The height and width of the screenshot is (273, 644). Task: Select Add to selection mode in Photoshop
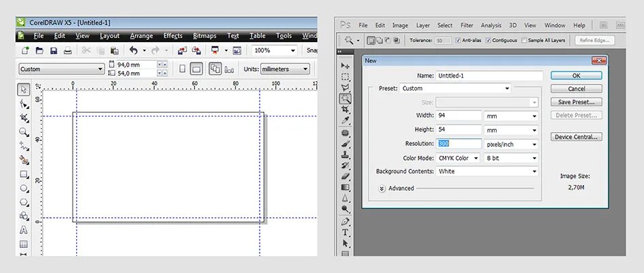click(x=379, y=40)
